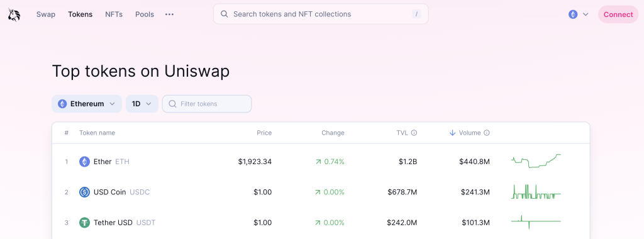This screenshot has height=239, width=644.
Task: Click the USD Coin sparkline chart
Action: click(x=536, y=192)
